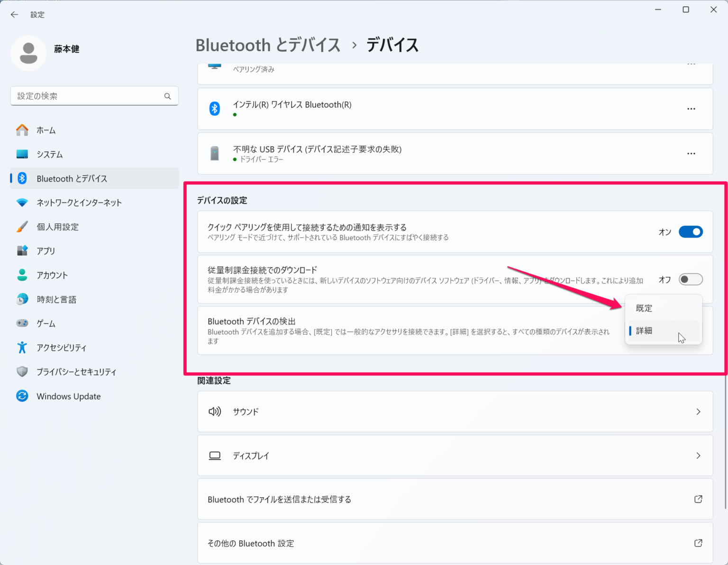Click the サウンド speaker icon
Screen dimensions: 728x565
[x=215, y=411]
